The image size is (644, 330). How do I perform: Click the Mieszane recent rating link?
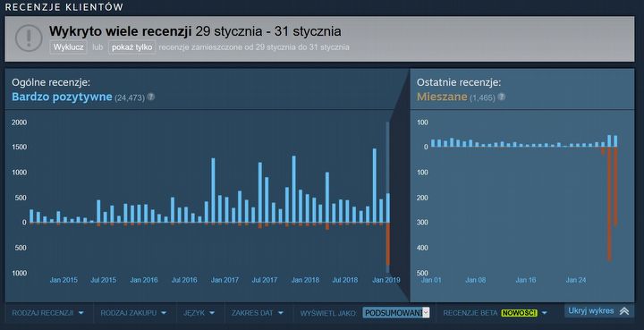point(442,97)
